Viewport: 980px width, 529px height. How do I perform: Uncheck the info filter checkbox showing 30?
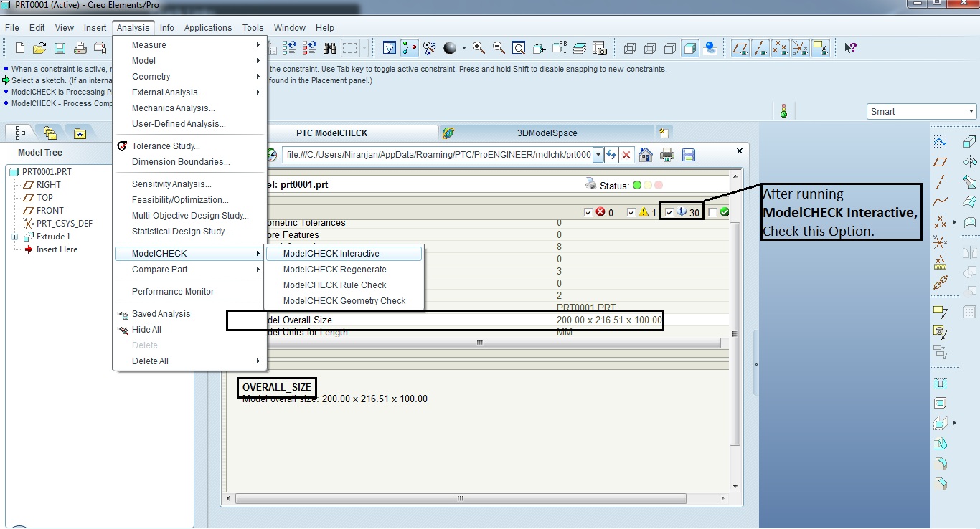pos(669,212)
